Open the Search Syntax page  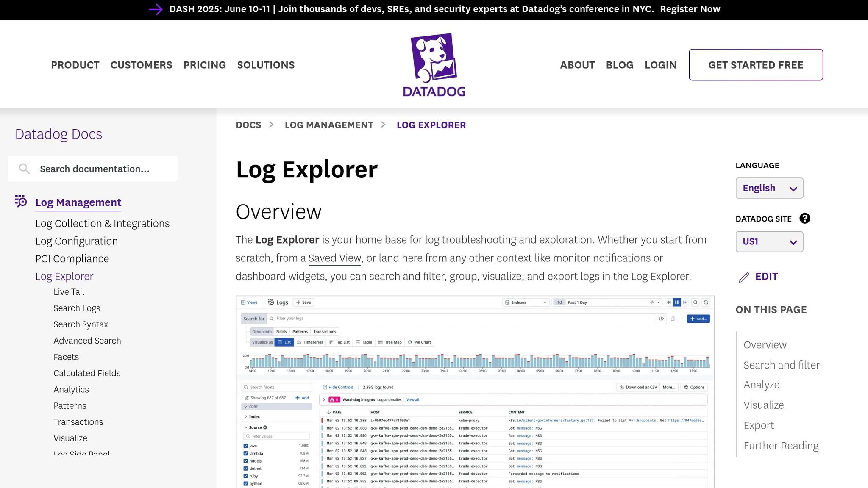[81, 324]
